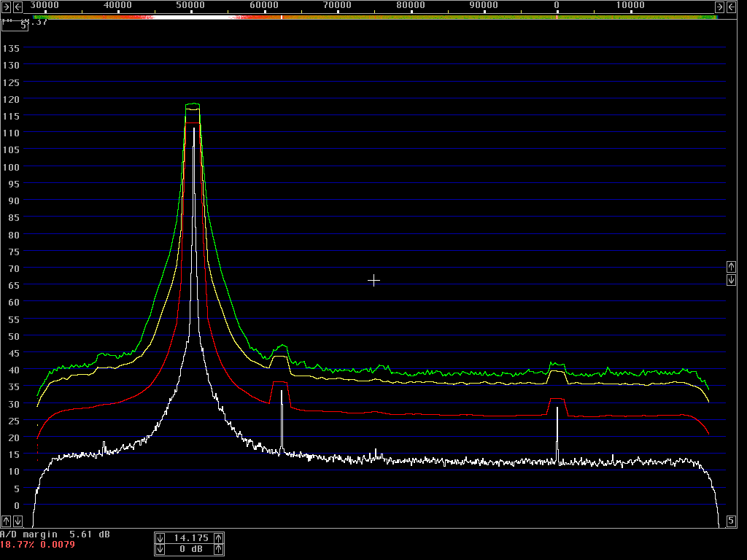Click the 60000 frequency scale label
This screenshot has width=747, height=560.
(x=264, y=5)
